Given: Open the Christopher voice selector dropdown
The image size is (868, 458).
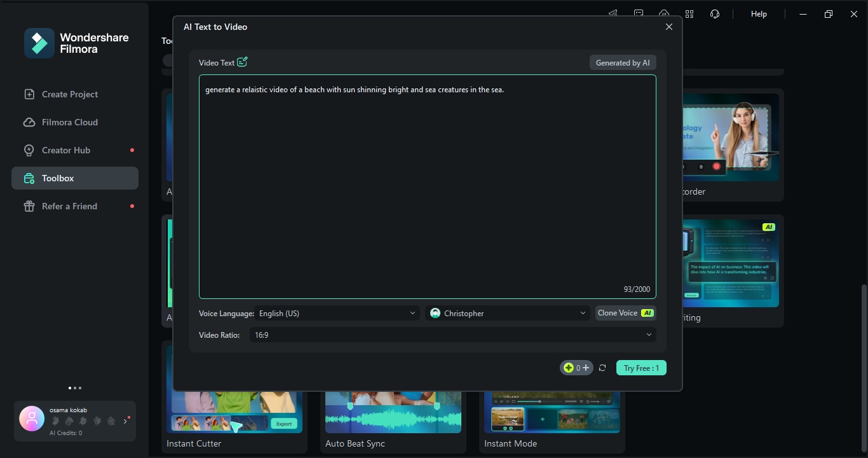Looking at the screenshot, I should point(508,313).
